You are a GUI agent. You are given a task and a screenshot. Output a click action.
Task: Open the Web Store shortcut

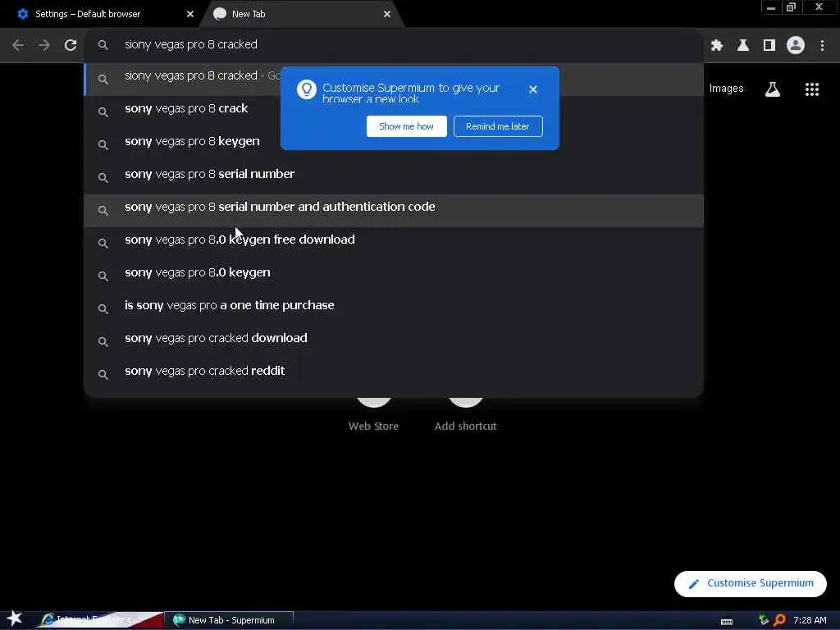tap(373, 415)
